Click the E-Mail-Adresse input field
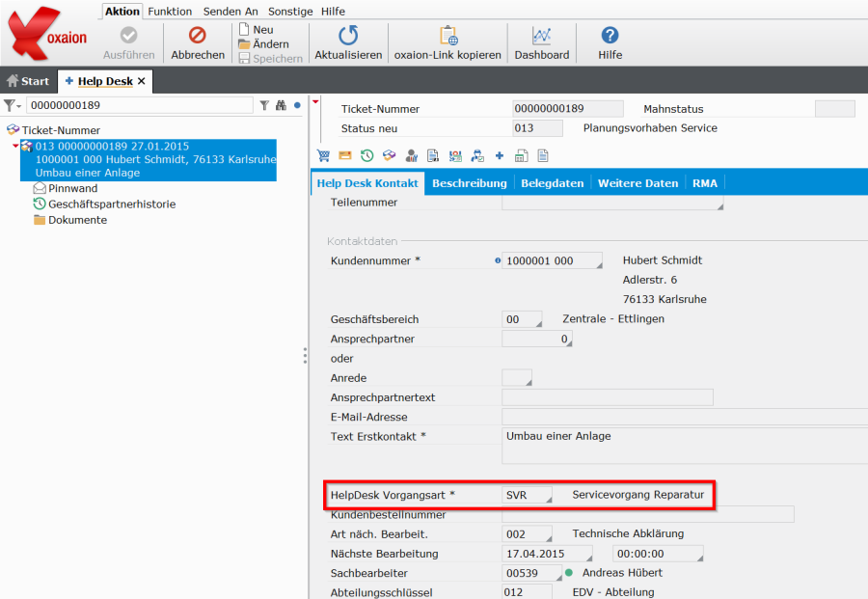868x599 pixels. tap(685, 417)
